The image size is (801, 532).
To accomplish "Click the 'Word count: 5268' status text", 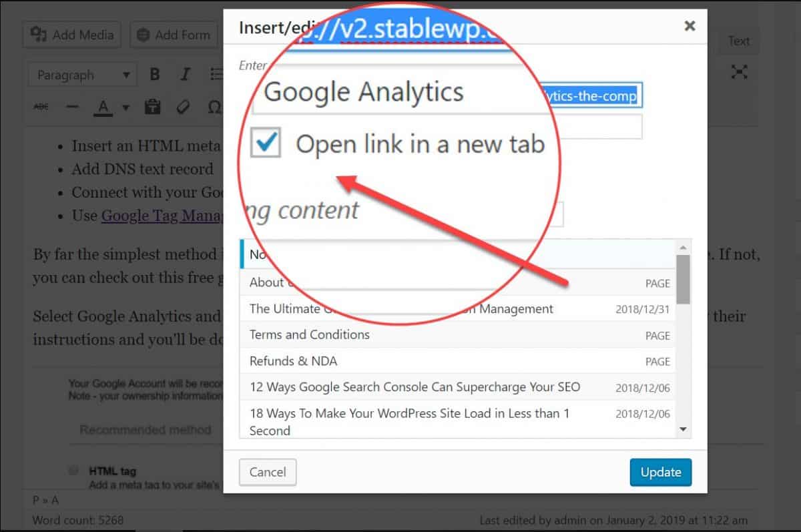I will click(x=77, y=520).
